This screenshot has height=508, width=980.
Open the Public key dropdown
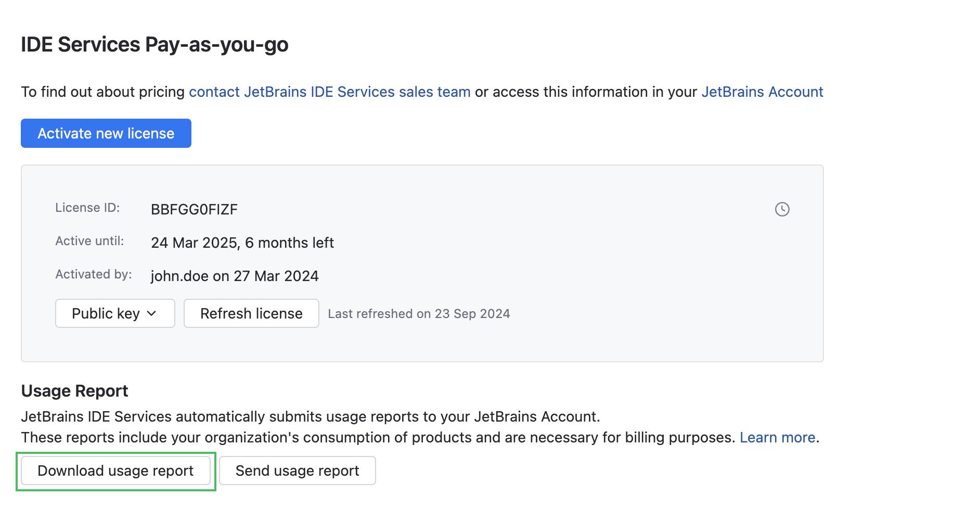pyautogui.click(x=114, y=313)
